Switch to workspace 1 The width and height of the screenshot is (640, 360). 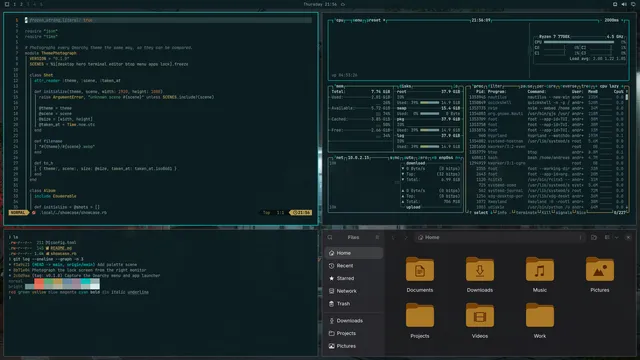(x=14, y=4)
